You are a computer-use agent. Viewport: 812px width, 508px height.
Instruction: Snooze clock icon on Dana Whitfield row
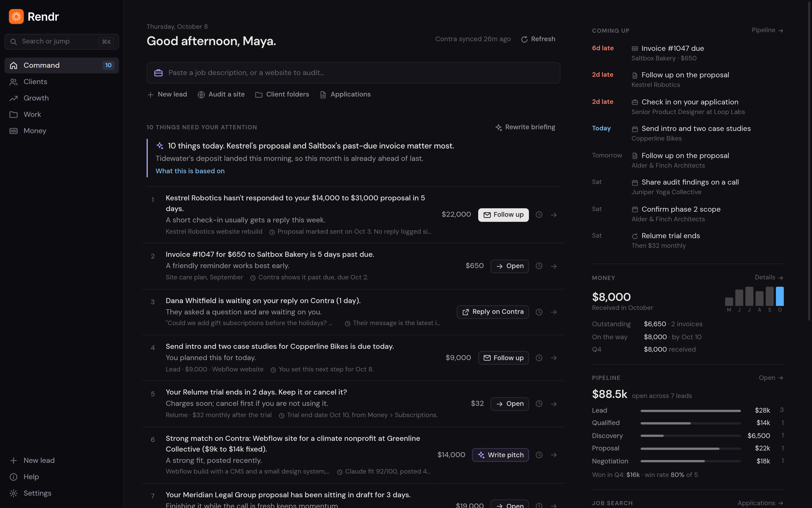pos(539,312)
